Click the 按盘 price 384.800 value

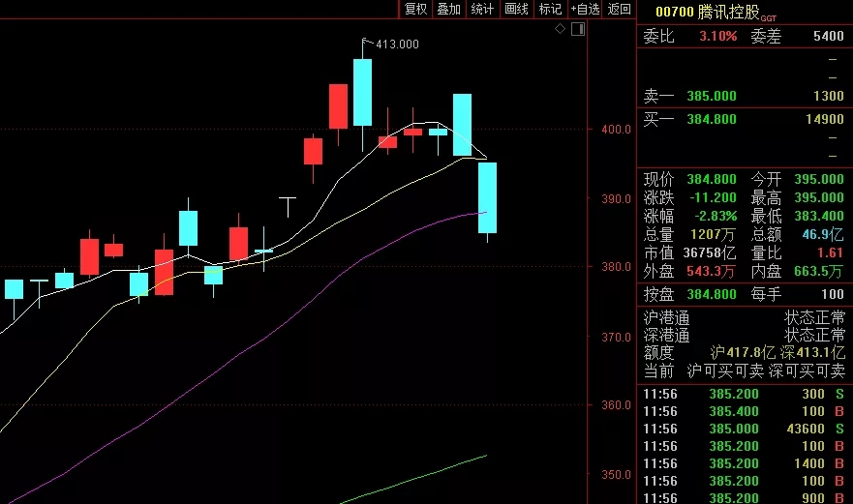click(712, 293)
